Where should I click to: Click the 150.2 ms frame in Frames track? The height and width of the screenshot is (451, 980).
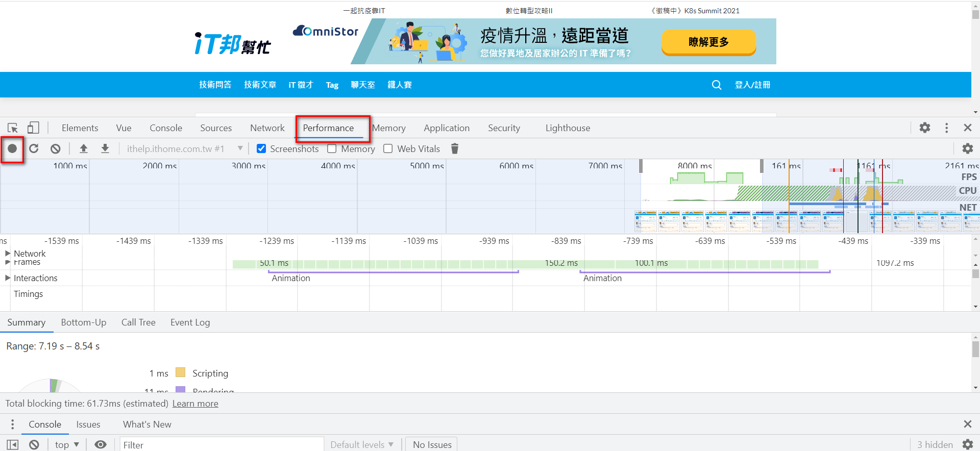[561, 263]
